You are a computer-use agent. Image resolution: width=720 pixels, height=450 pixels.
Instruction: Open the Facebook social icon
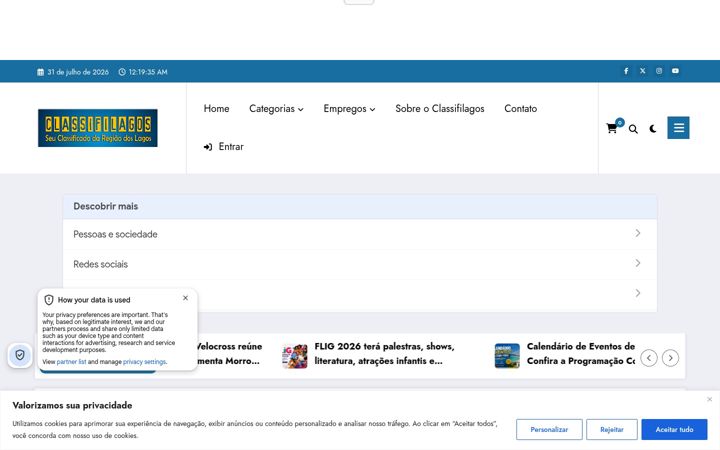click(626, 71)
